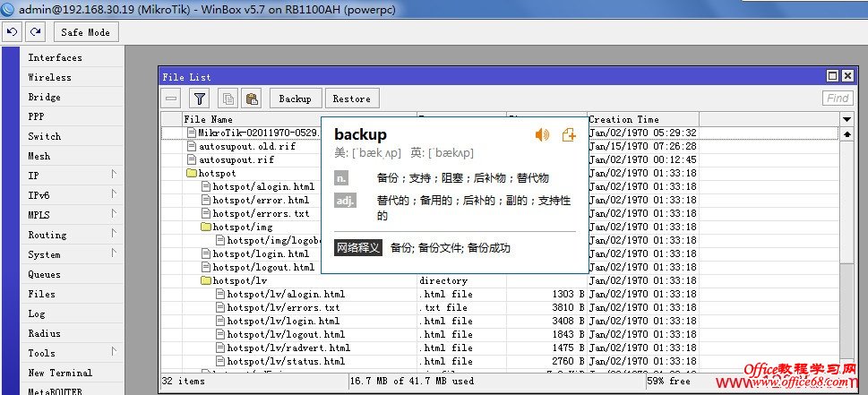Image resolution: width=868 pixels, height=395 pixels.
Task: Select autosupout.old.rif file row
Action: click(499, 147)
